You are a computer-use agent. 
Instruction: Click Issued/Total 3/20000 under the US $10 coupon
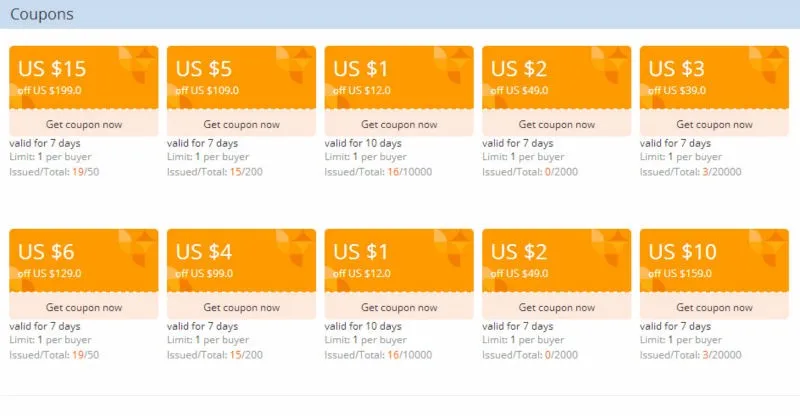pyautogui.click(x=691, y=355)
